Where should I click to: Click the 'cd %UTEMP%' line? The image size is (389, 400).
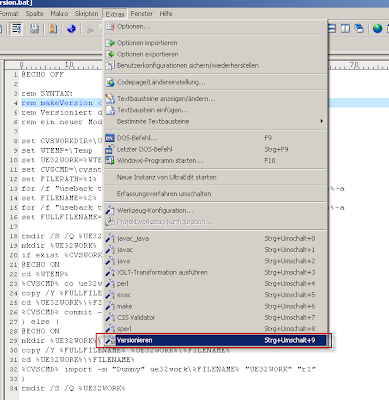[45, 274]
